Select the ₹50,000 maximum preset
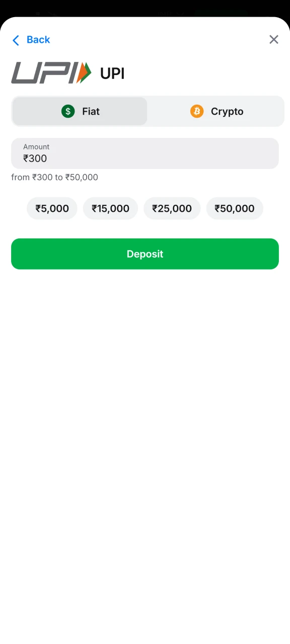This screenshot has width=290, height=644. pyautogui.click(x=235, y=208)
